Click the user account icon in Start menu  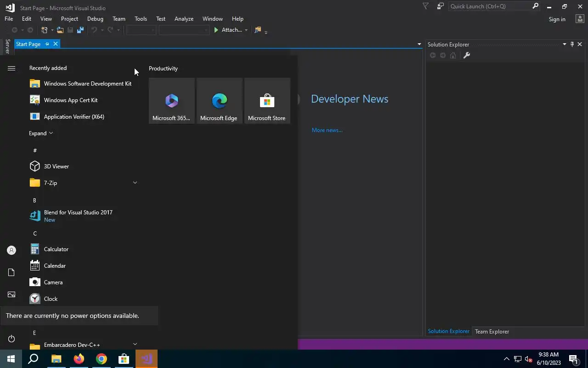(x=11, y=250)
